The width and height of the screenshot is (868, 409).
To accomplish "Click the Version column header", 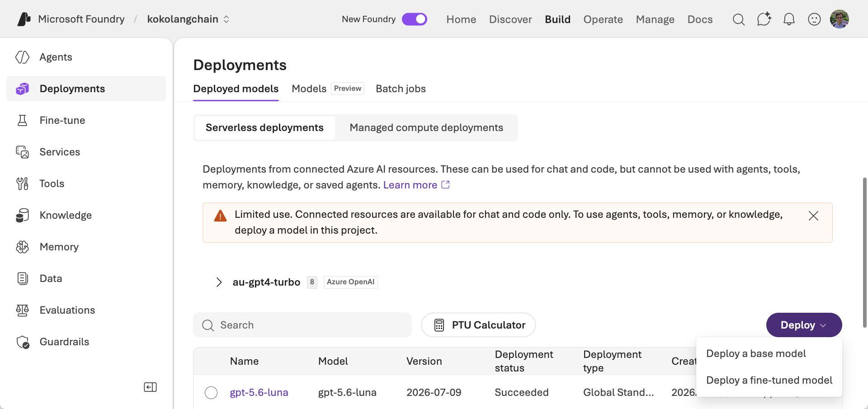I will point(424,361).
